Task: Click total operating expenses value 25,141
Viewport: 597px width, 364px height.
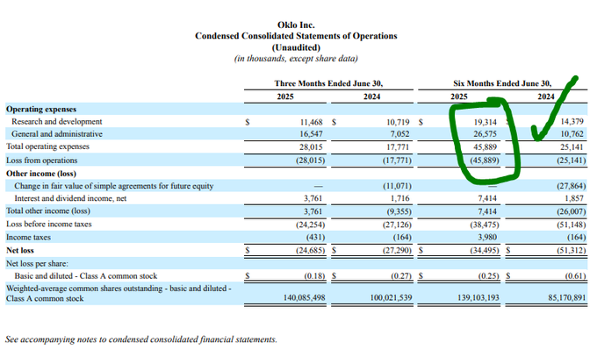Action: [572, 146]
